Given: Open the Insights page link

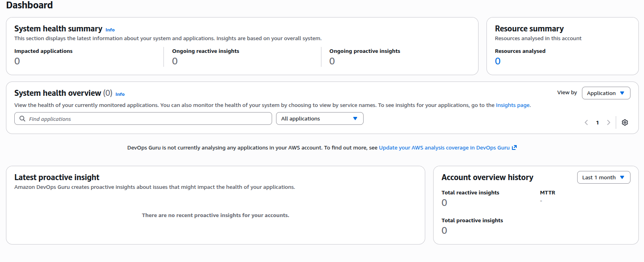Looking at the screenshot, I should (512, 105).
